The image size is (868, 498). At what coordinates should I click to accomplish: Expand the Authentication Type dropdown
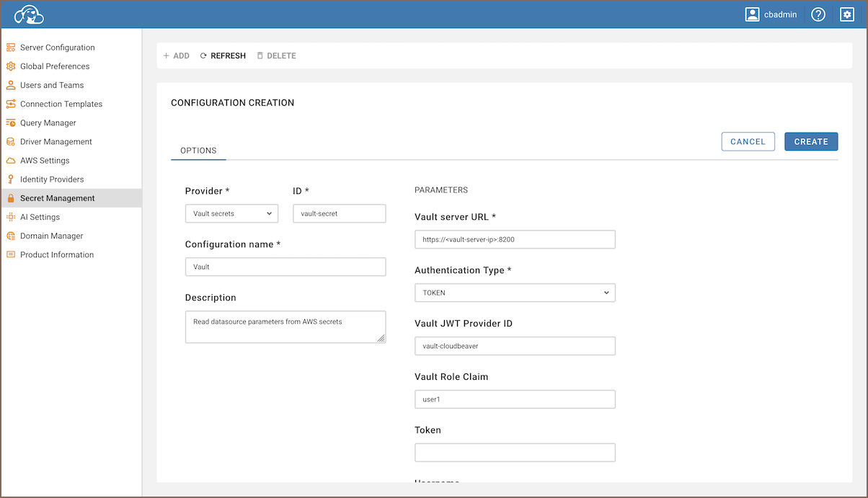tap(515, 293)
